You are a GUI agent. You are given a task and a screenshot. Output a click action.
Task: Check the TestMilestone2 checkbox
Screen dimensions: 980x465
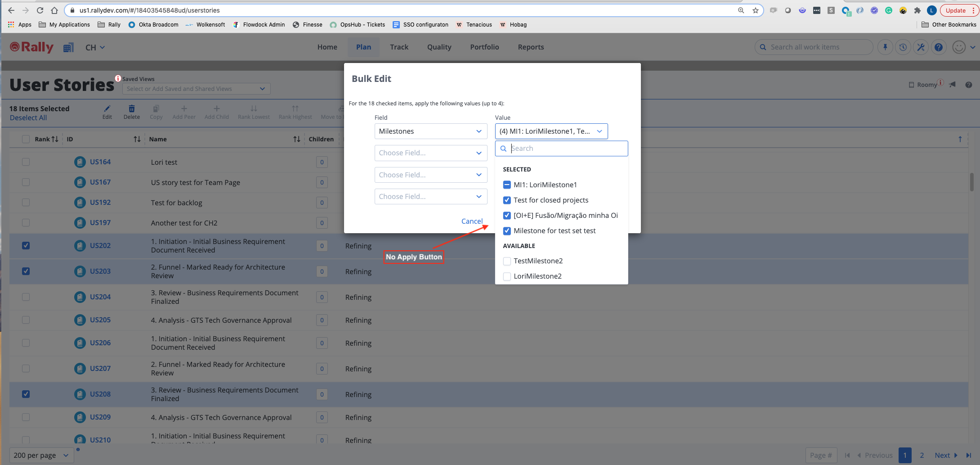coord(507,261)
